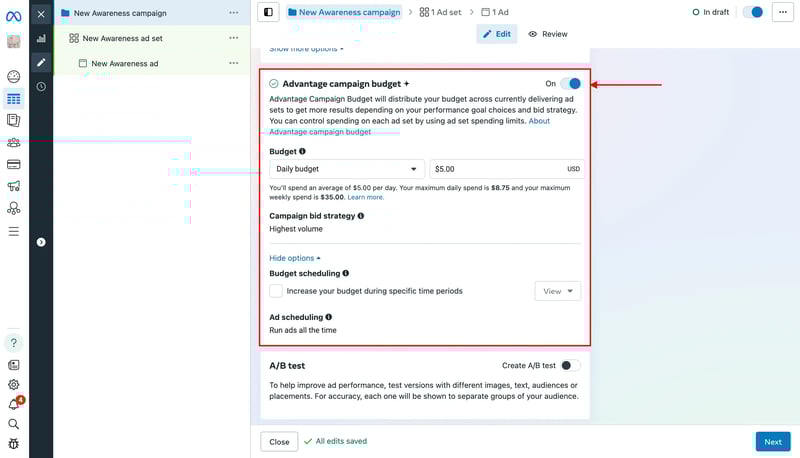Viewport: 800px width, 458px height.
Task: Click the $5.00 budget amount field
Action: click(x=507, y=169)
